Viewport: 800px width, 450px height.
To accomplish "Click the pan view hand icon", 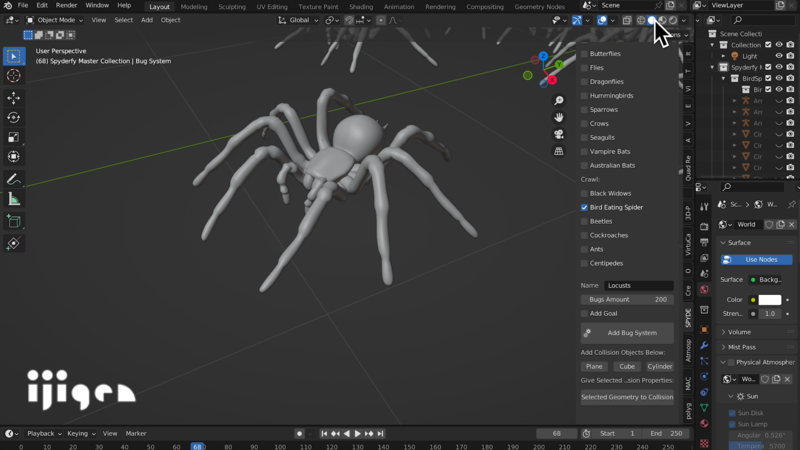I will (559, 118).
